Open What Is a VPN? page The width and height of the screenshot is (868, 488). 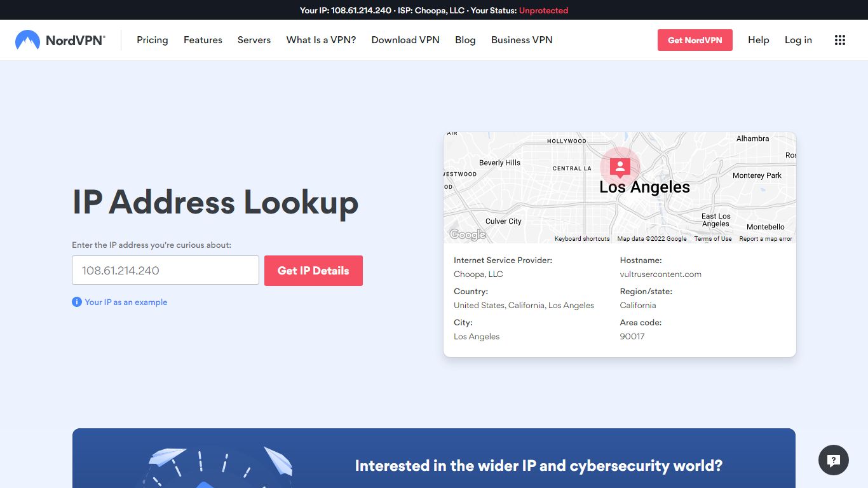[321, 40]
